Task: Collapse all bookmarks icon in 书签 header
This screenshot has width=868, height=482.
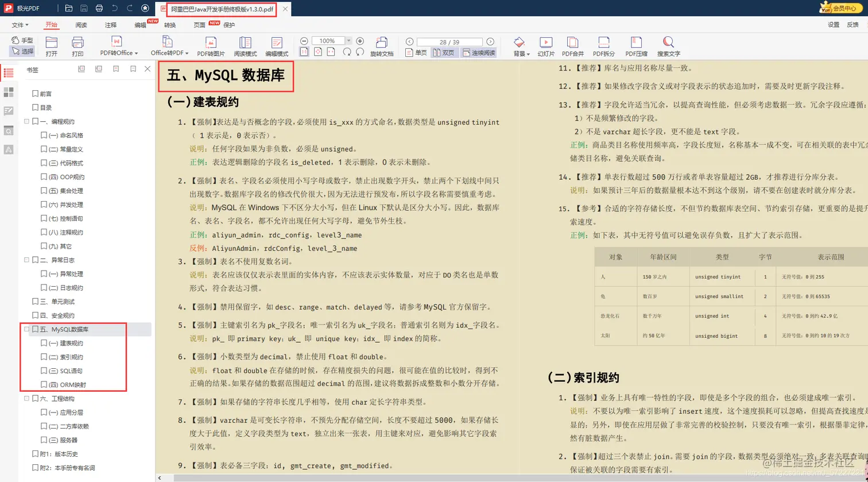Action: click(x=99, y=69)
